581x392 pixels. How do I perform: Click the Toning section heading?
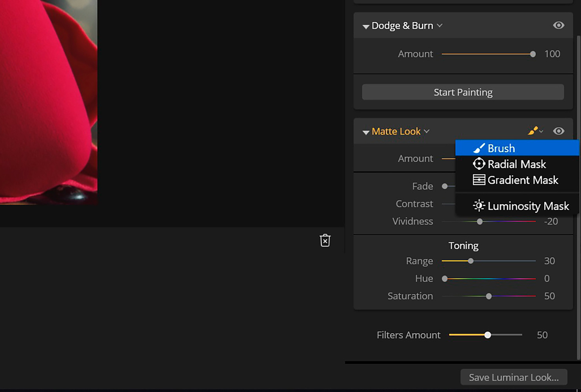click(463, 245)
